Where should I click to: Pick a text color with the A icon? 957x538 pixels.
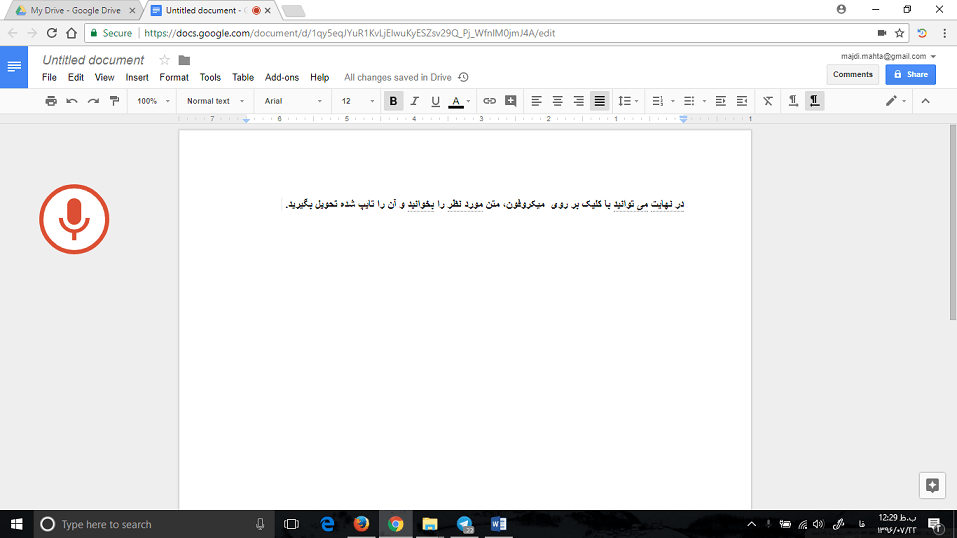click(x=456, y=101)
